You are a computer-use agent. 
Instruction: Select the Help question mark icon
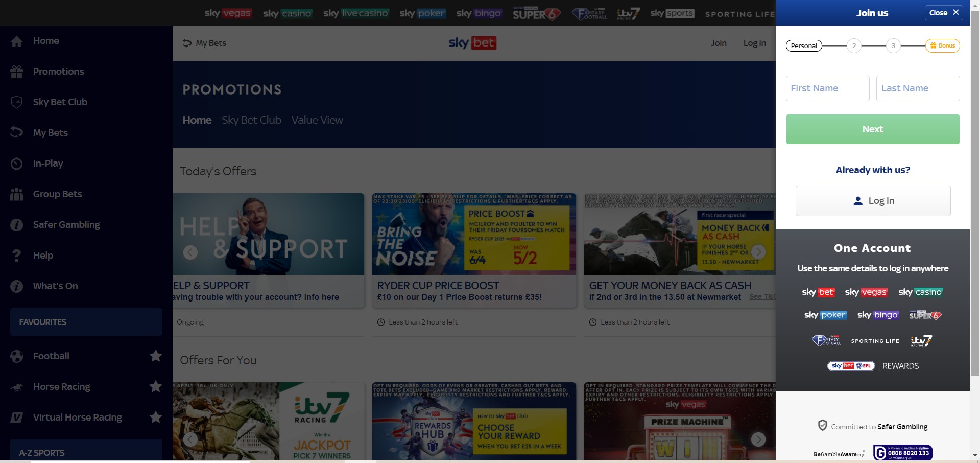tap(16, 256)
